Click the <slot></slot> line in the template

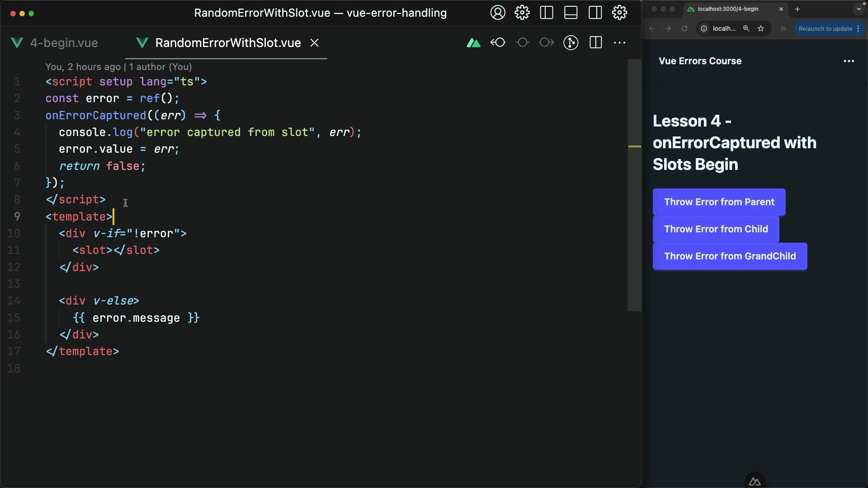coord(116,250)
